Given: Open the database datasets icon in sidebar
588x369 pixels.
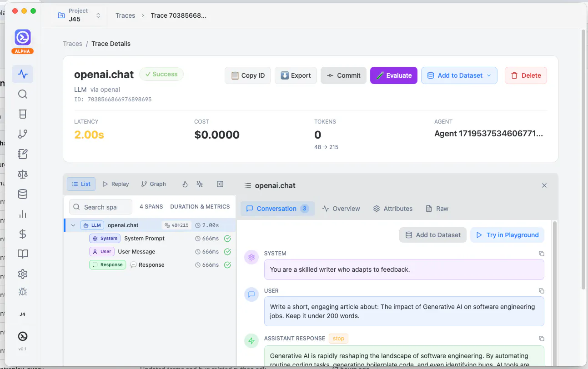Looking at the screenshot, I should (x=23, y=194).
